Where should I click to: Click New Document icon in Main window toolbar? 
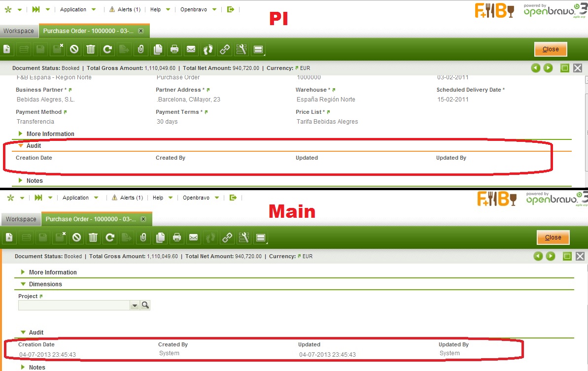click(x=9, y=237)
